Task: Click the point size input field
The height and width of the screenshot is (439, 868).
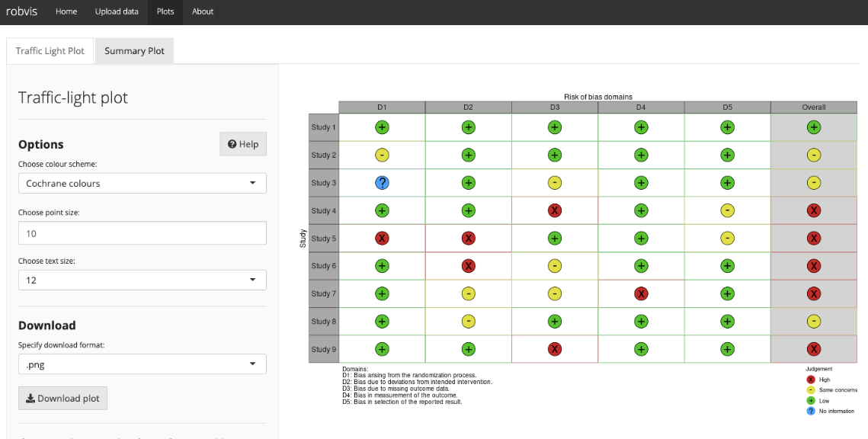Action: tap(143, 233)
